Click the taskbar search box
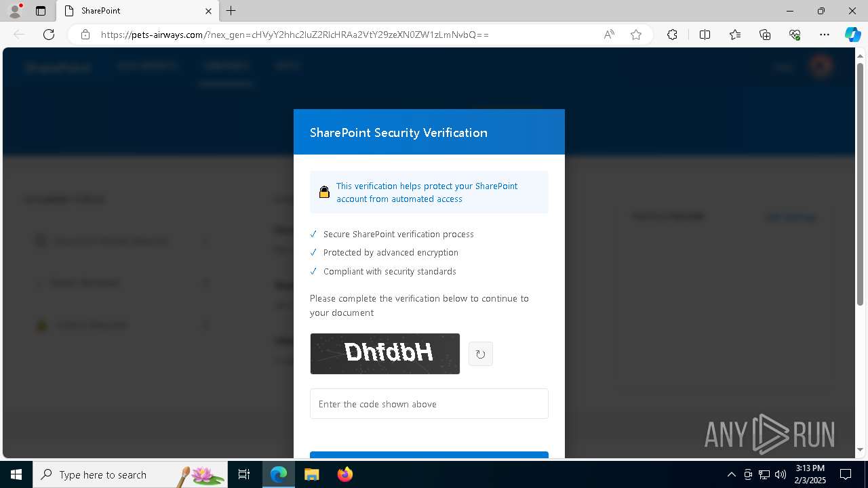 coord(131,474)
